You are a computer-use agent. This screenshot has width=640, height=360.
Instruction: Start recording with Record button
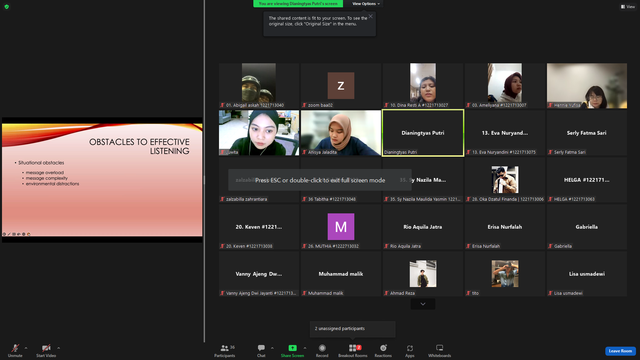[x=322, y=350]
